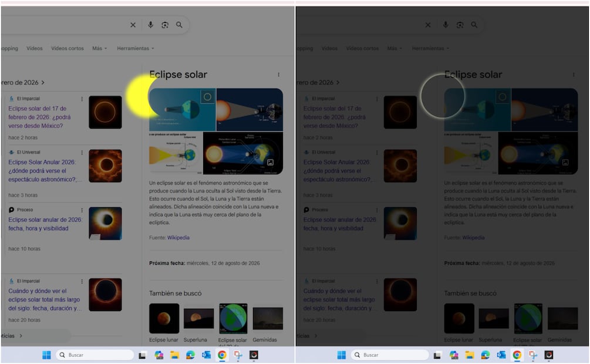590x364 pixels.
Task: Open File Explorer from the taskbar
Action: pyautogui.click(x=175, y=355)
